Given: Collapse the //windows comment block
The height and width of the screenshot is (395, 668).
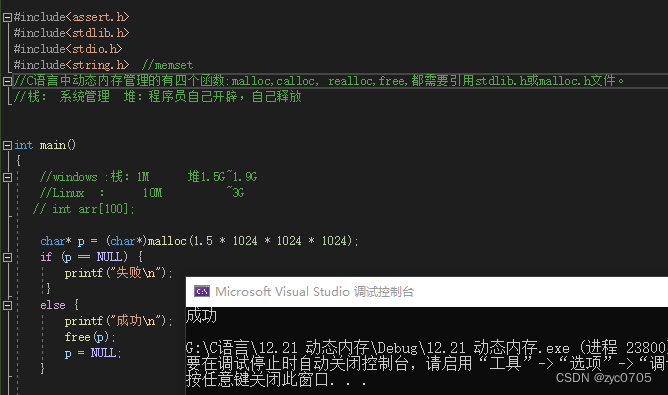Looking at the screenshot, I should click(x=7, y=177).
